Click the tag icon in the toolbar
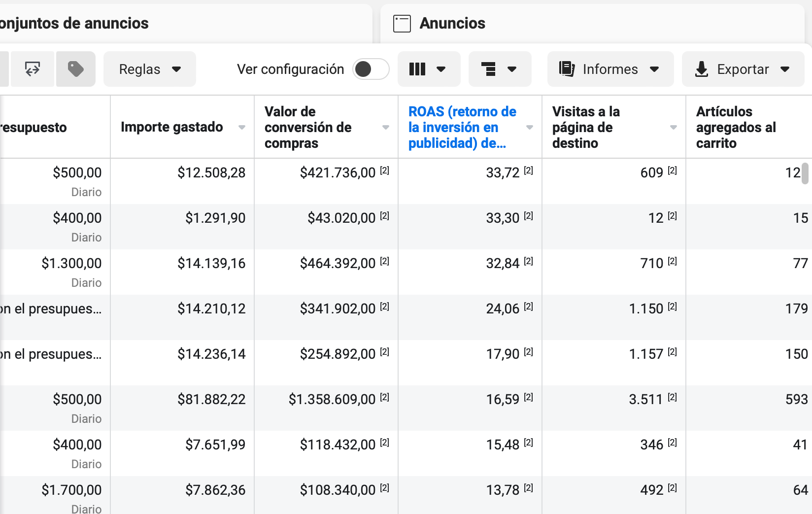 tap(75, 69)
